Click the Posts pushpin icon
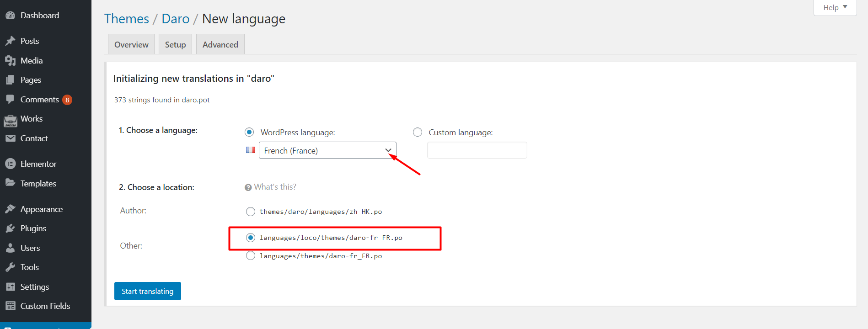The width and height of the screenshot is (868, 329). [x=10, y=41]
